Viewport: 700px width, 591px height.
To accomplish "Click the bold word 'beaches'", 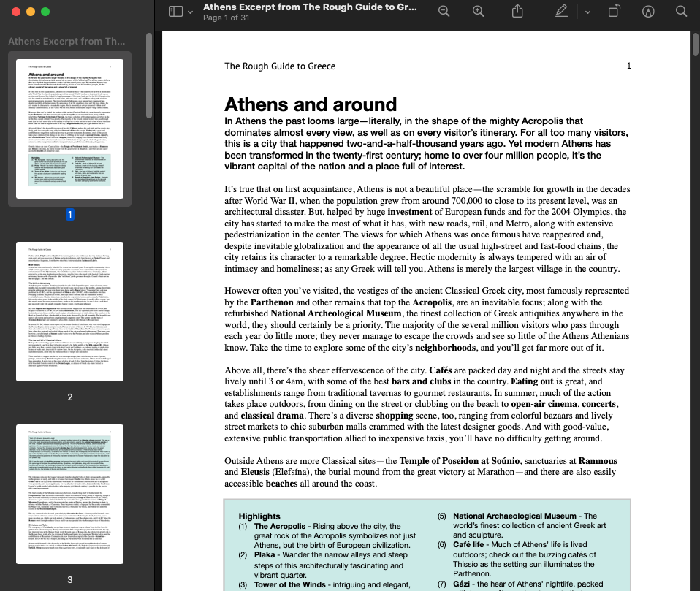I will pyautogui.click(x=281, y=484).
